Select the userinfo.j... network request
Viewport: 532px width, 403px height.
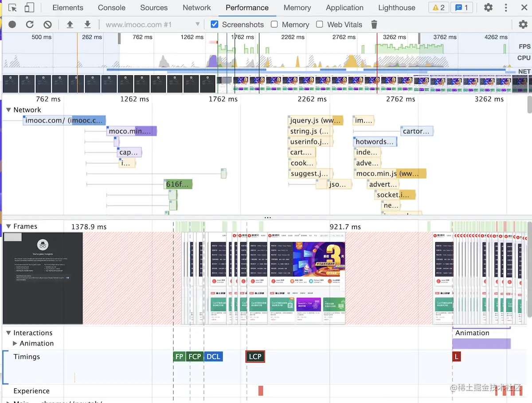pyautogui.click(x=310, y=141)
